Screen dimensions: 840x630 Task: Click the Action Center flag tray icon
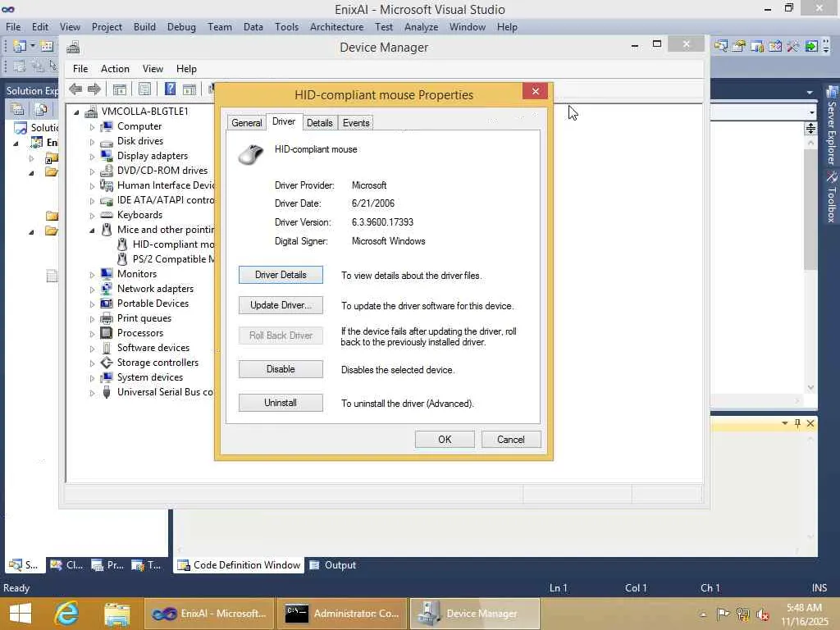724,614
